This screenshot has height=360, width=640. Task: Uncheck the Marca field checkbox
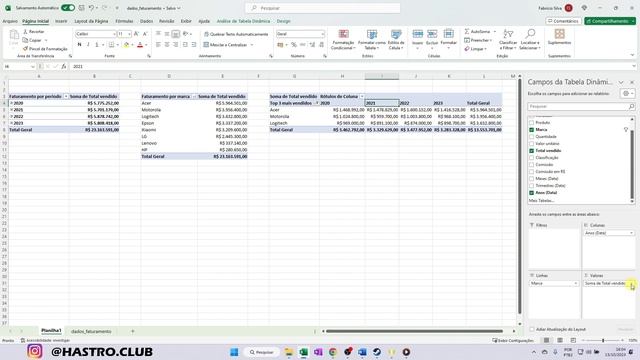click(x=531, y=129)
